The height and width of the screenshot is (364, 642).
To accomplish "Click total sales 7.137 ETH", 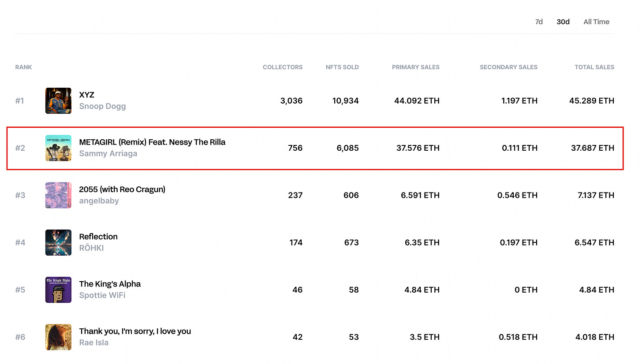I will pyautogui.click(x=596, y=195).
